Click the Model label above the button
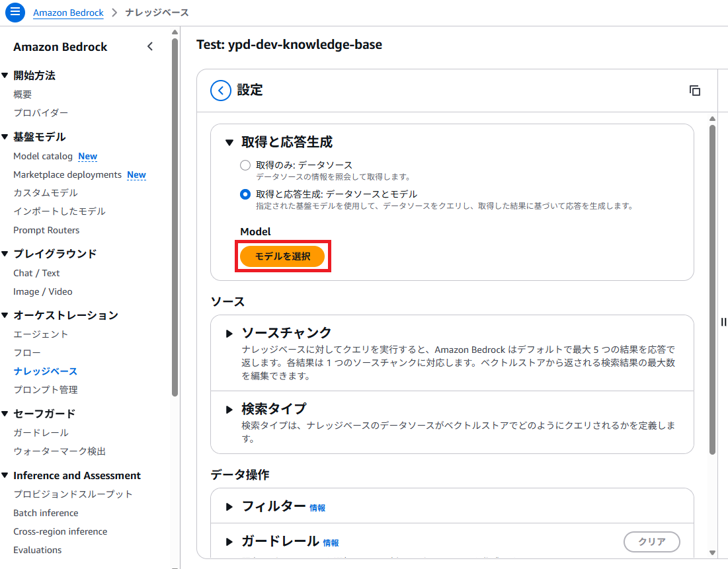The width and height of the screenshot is (728, 569). (x=255, y=231)
